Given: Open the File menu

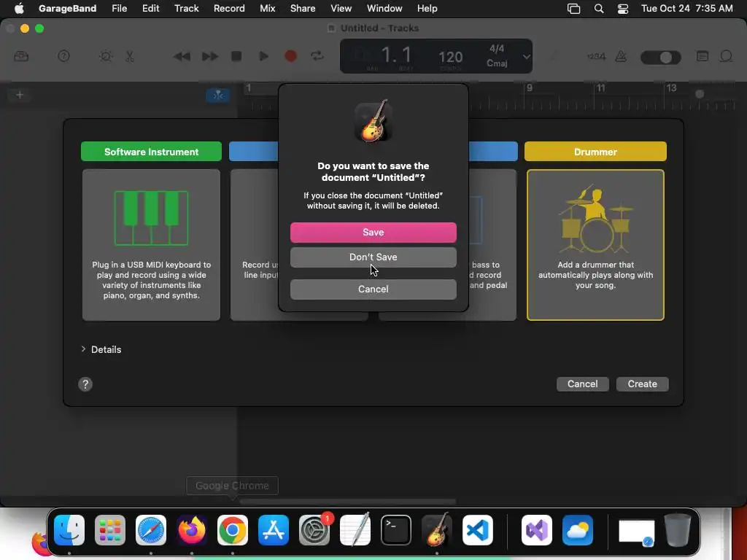Looking at the screenshot, I should click(119, 8).
